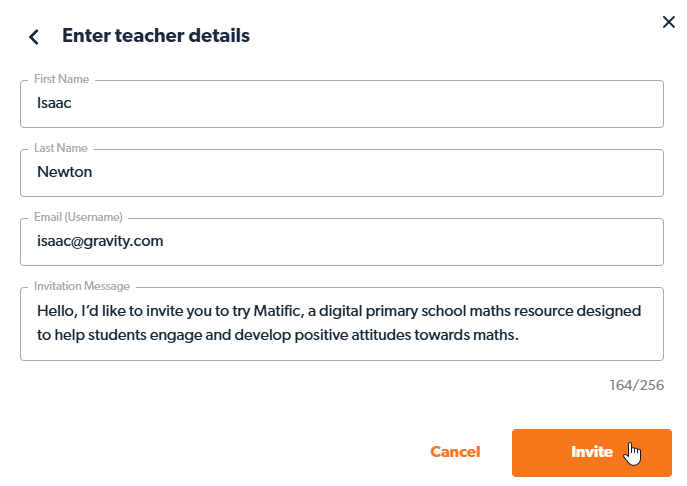Place cursor on the name "Isaac"
The width and height of the screenshot is (687, 486).
coord(55,102)
